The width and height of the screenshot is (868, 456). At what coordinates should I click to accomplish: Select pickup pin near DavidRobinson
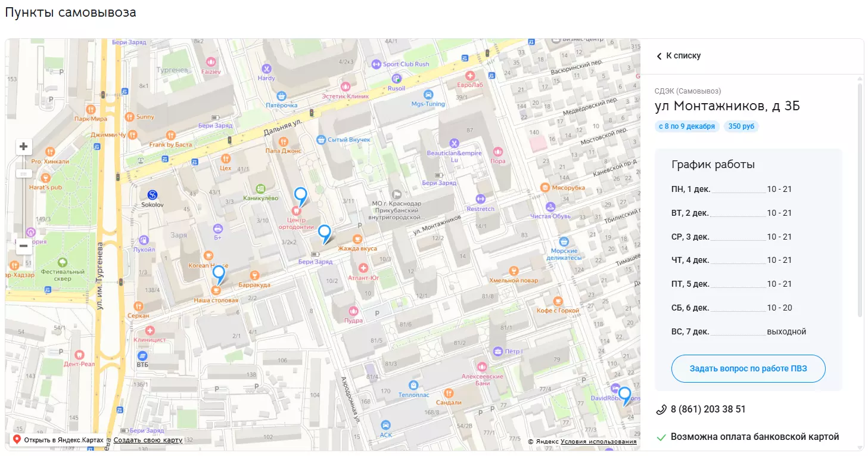pos(624,394)
